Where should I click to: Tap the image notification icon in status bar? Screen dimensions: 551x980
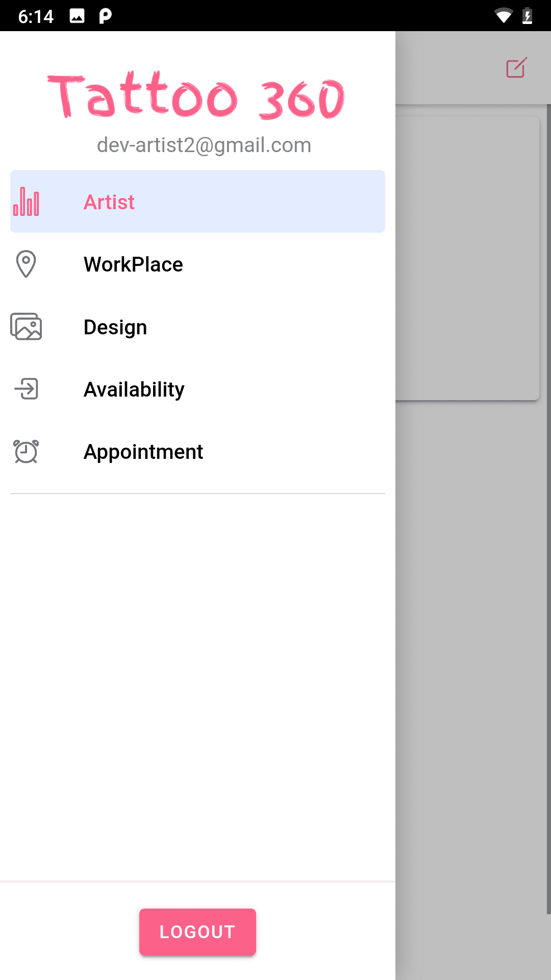coord(77,16)
